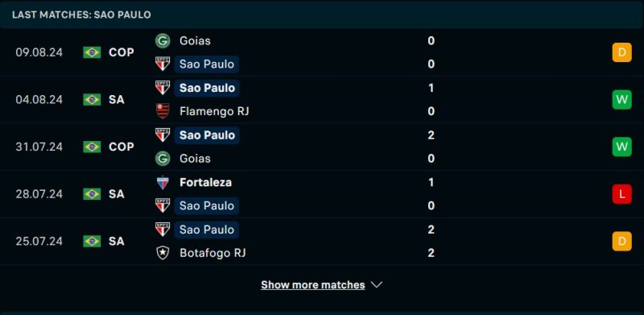Click the red L result badge
644x315 pixels.
pyautogui.click(x=621, y=194)
